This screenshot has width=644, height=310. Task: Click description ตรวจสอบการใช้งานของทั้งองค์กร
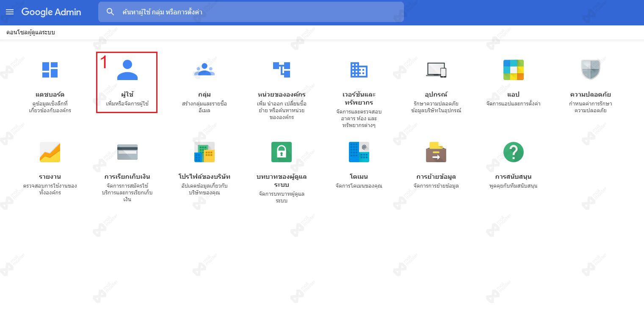click(50, 189)
